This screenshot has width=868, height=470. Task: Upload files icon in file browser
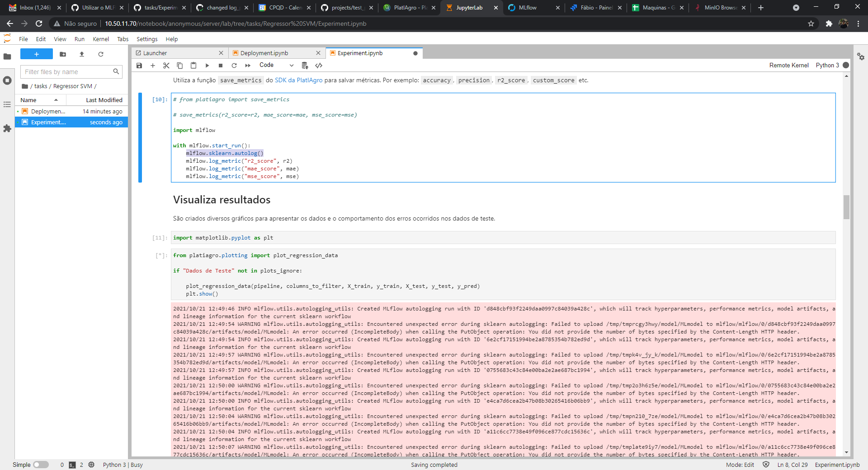82,54
